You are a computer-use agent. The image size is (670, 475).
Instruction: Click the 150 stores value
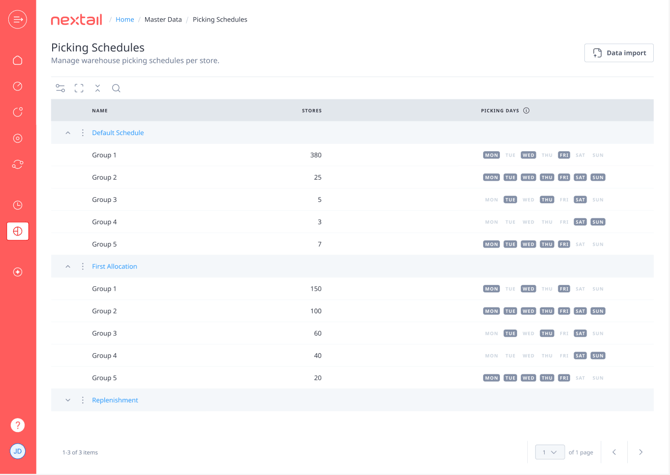(x=316, y=289)
